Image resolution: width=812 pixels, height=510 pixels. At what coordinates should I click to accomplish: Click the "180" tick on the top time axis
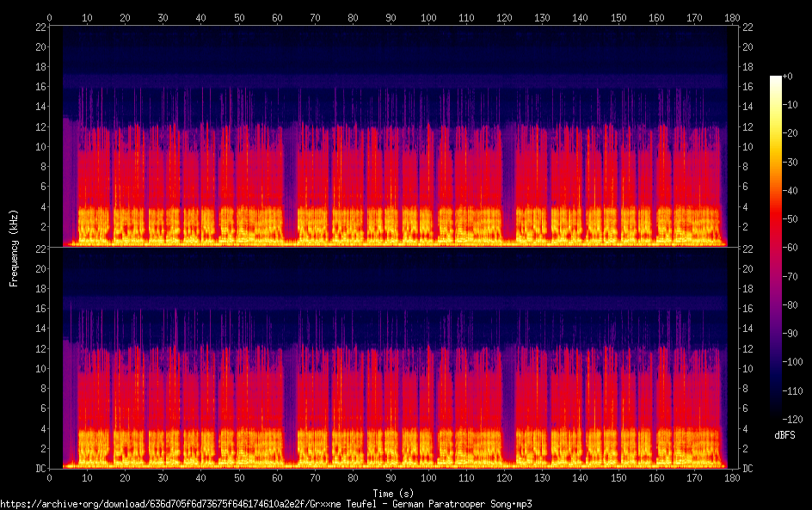pyautogui.click(x=732, y=18)
